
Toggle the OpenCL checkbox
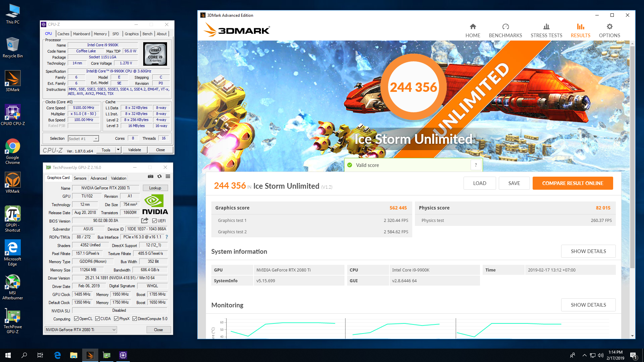[x=76, y=319]
